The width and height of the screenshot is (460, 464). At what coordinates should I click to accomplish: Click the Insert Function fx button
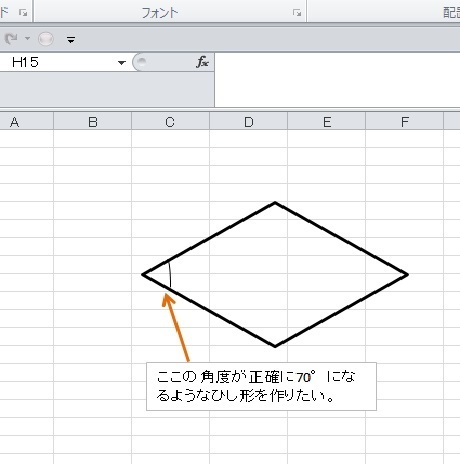[x=202, y=62]
